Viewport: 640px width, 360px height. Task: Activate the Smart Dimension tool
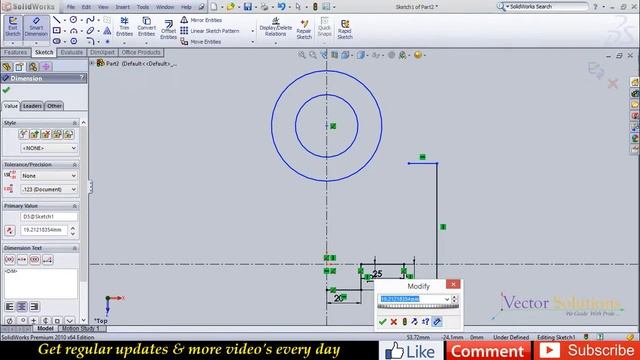coord(36,27)
